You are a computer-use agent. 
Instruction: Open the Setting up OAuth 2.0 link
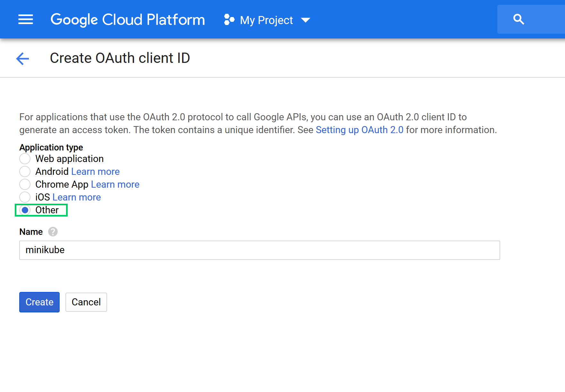tap(359, 130)
